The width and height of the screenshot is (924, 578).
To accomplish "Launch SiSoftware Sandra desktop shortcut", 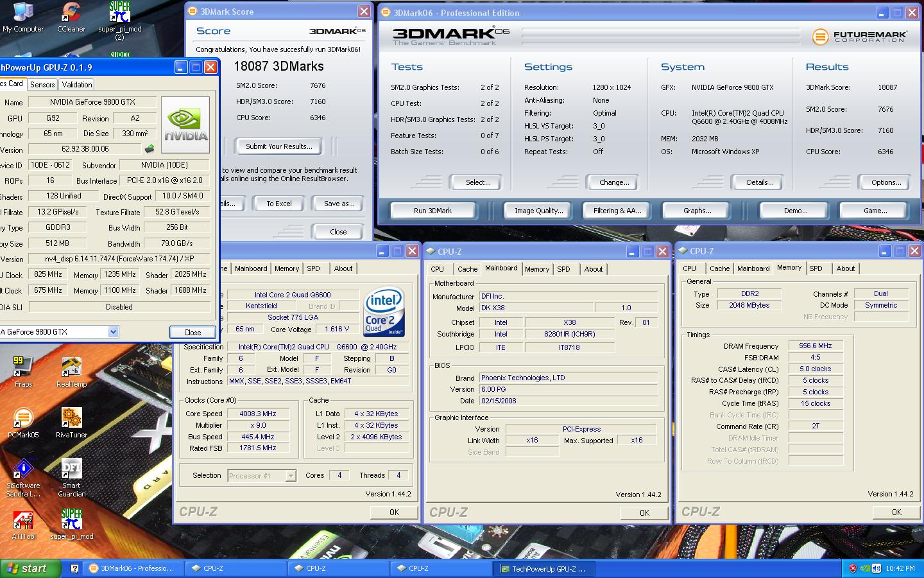I will [x=23, y=478].
